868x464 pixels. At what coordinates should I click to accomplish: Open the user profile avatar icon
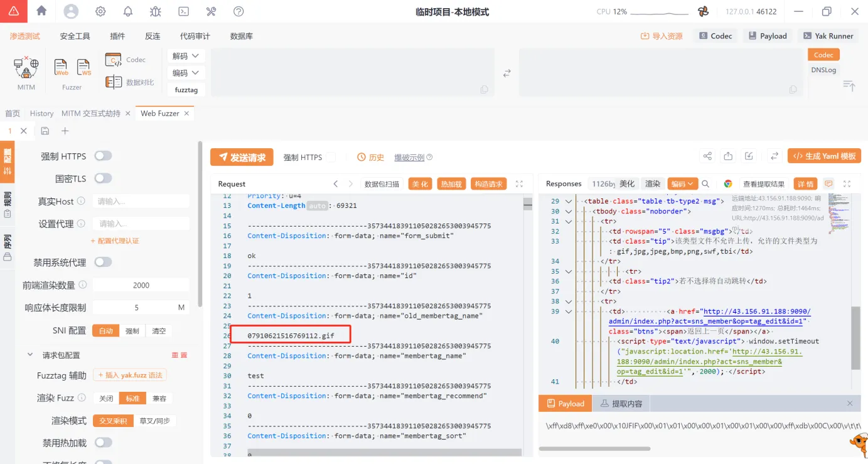71,11
